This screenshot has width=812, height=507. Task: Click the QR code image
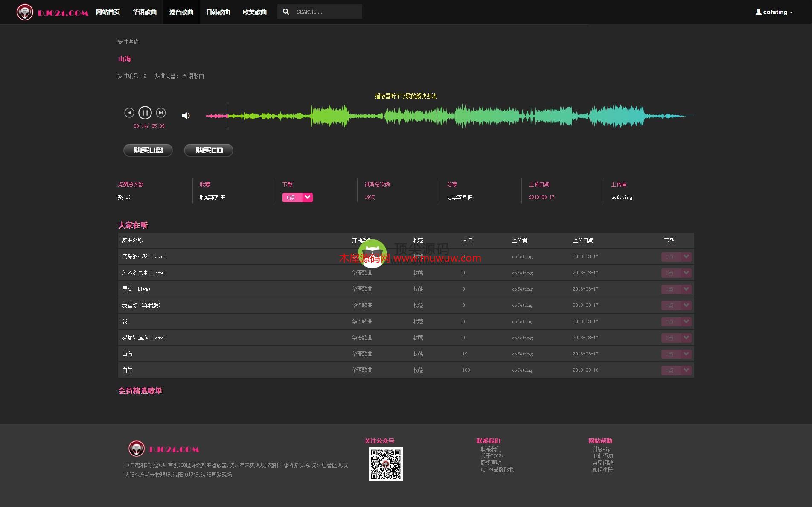coord(385,464)
